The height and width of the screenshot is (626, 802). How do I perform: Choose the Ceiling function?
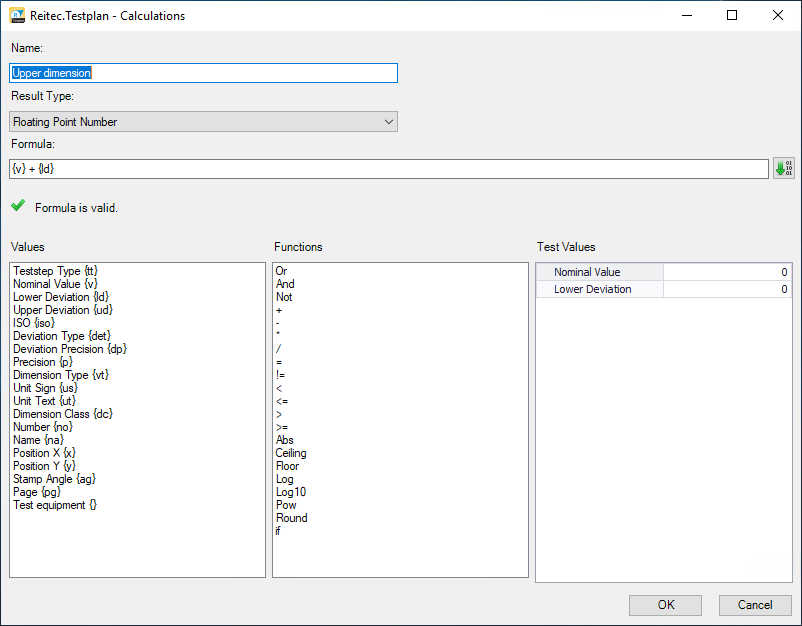click(292, 453)
